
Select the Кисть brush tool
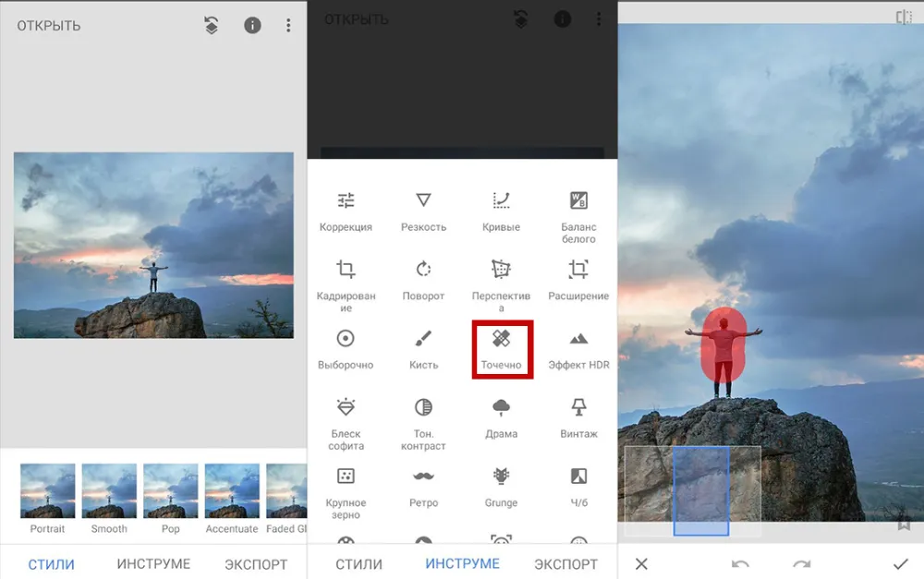coord(423,349)
